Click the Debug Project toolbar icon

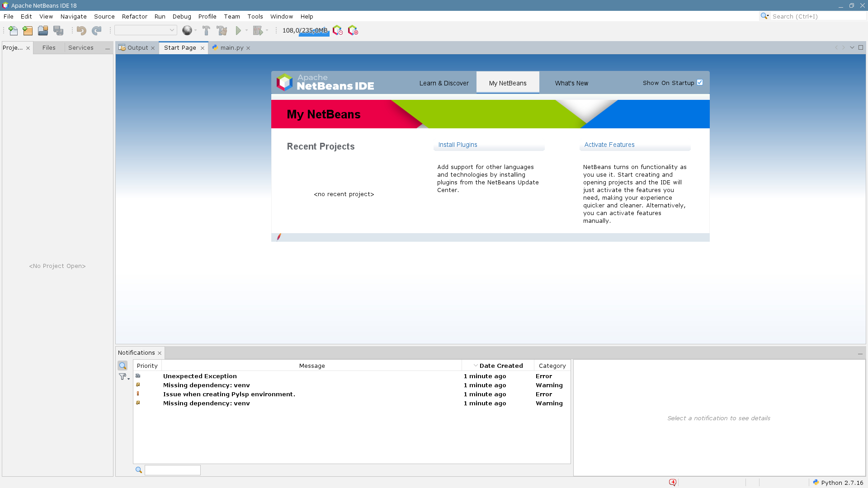click(258, 31)
